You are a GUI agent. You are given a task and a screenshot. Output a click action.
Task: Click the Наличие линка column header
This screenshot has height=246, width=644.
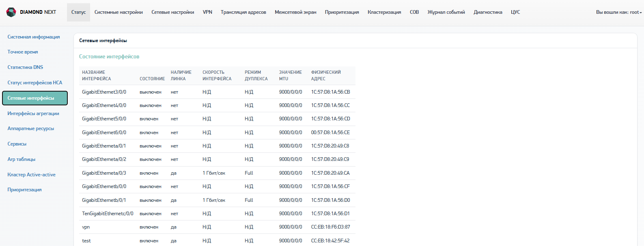tap(181, 75)
